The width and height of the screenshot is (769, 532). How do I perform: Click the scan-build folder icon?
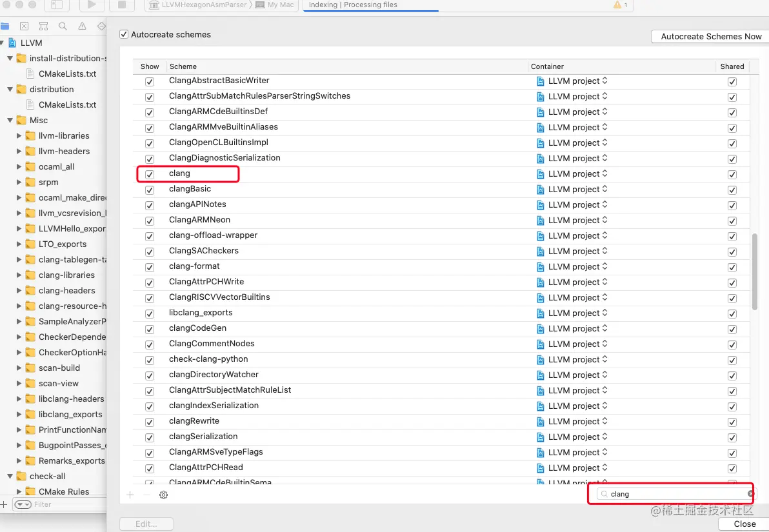(30, 368)
